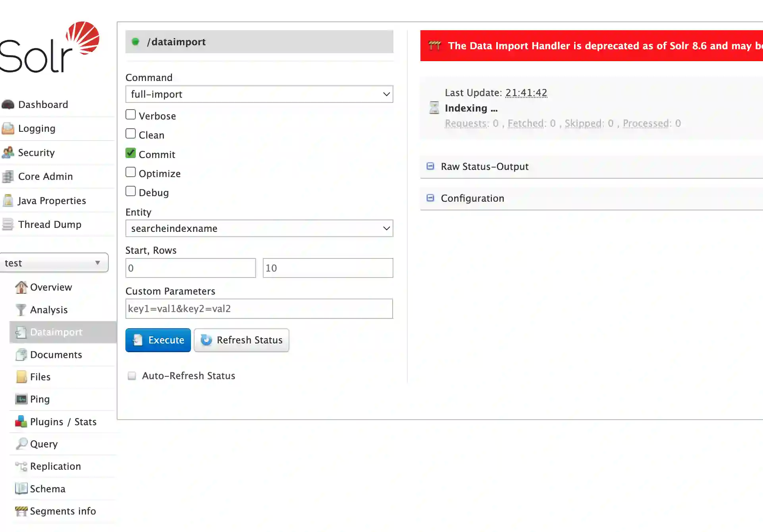763x532 pixels.
Task: Enable the Optimize checkbox
Action: 131,172
